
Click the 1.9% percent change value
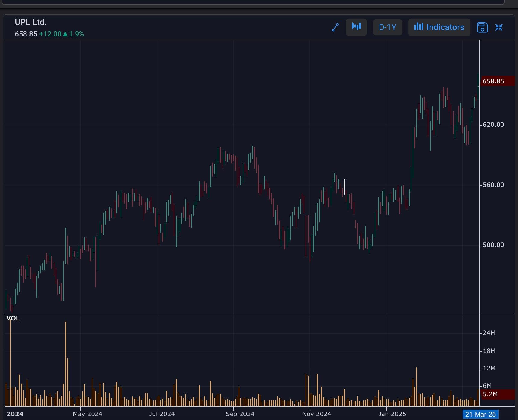pos(76,34)
